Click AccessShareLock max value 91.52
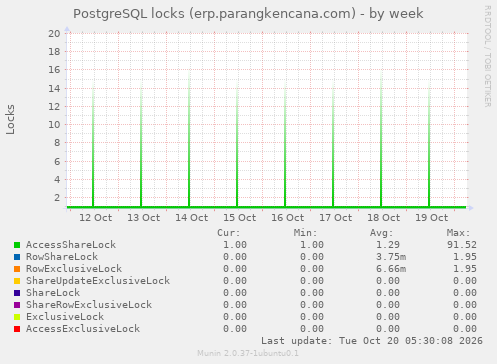This screenshot has width=497, height=364. 462,245
